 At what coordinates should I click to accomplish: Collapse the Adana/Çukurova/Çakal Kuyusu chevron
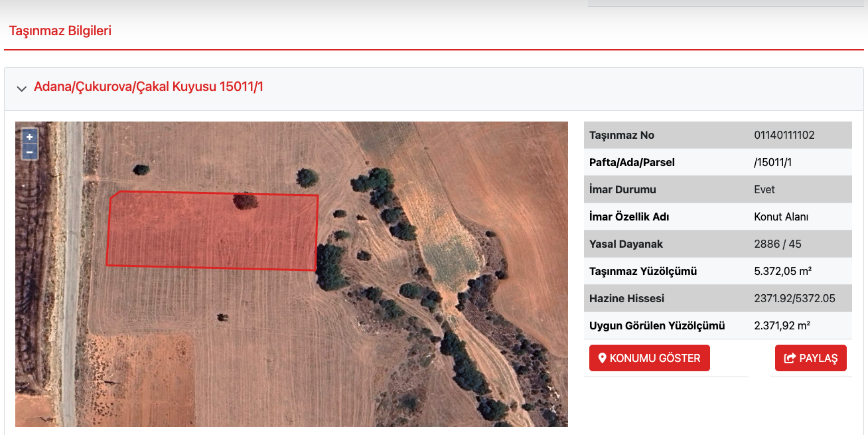pos(21,88)
